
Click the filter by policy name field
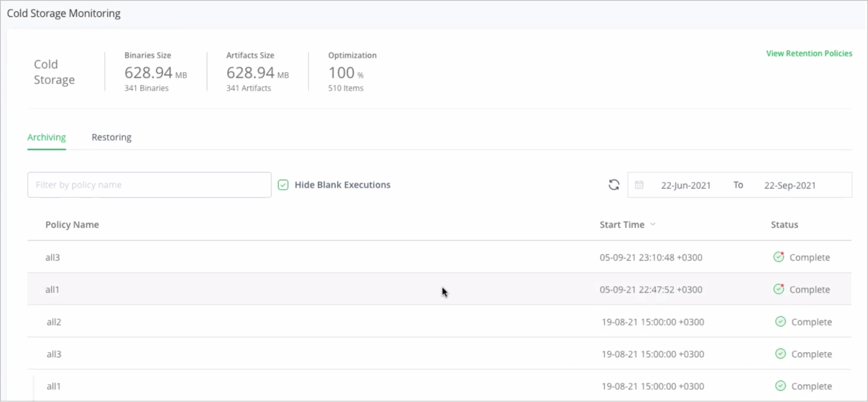149,185
